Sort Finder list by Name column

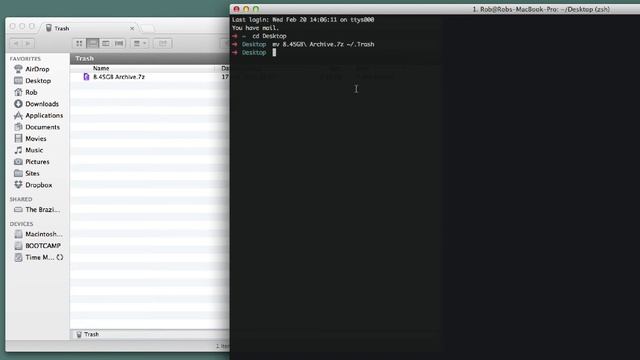click(101, 68)
